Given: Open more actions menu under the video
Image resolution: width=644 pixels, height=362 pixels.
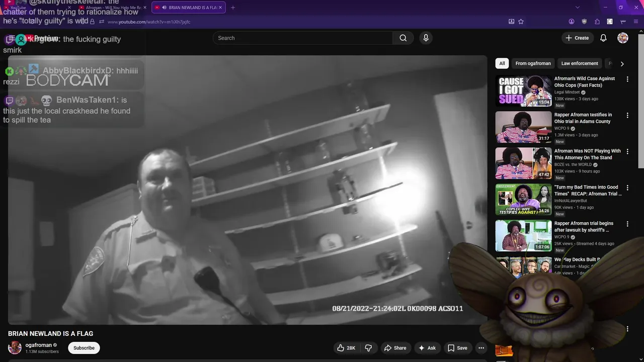Looking at the screenshot, I should pos(481,348).
